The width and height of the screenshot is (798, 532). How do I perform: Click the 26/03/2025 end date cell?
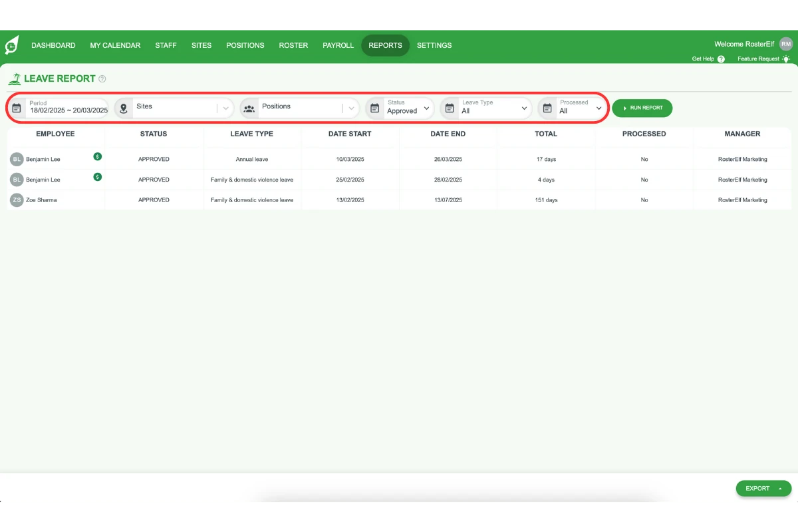point(448,160)
